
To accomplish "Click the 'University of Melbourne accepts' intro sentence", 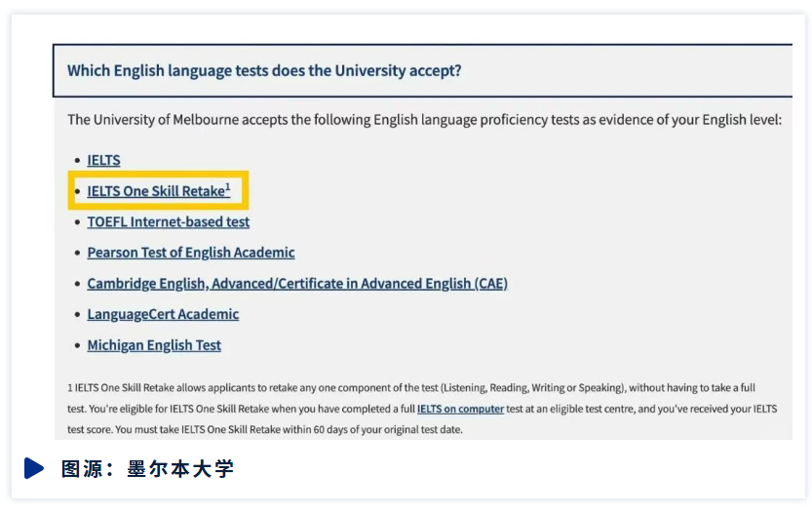I will click(x=423, y=120).
